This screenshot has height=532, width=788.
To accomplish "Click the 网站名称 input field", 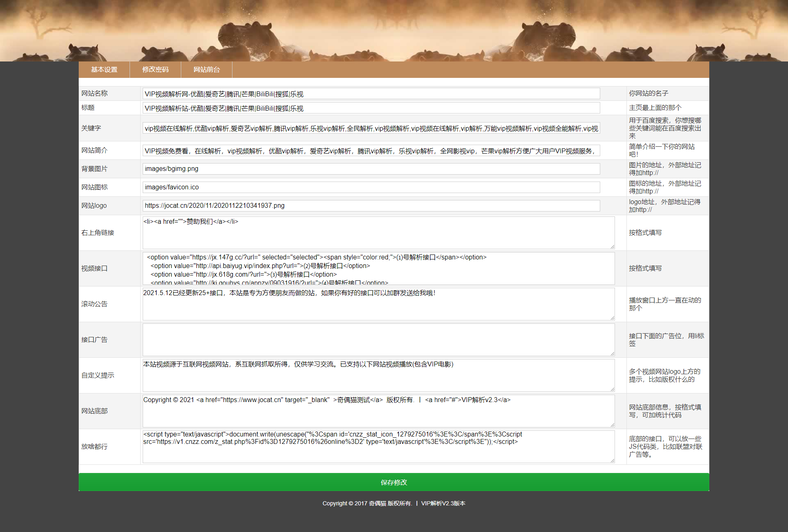I will (x=371, y=94).
